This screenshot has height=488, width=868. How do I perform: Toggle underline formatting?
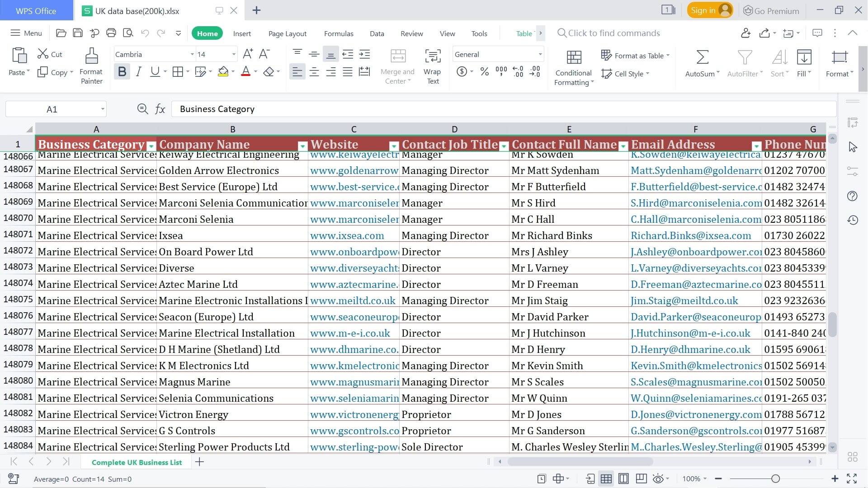(154, 71)
